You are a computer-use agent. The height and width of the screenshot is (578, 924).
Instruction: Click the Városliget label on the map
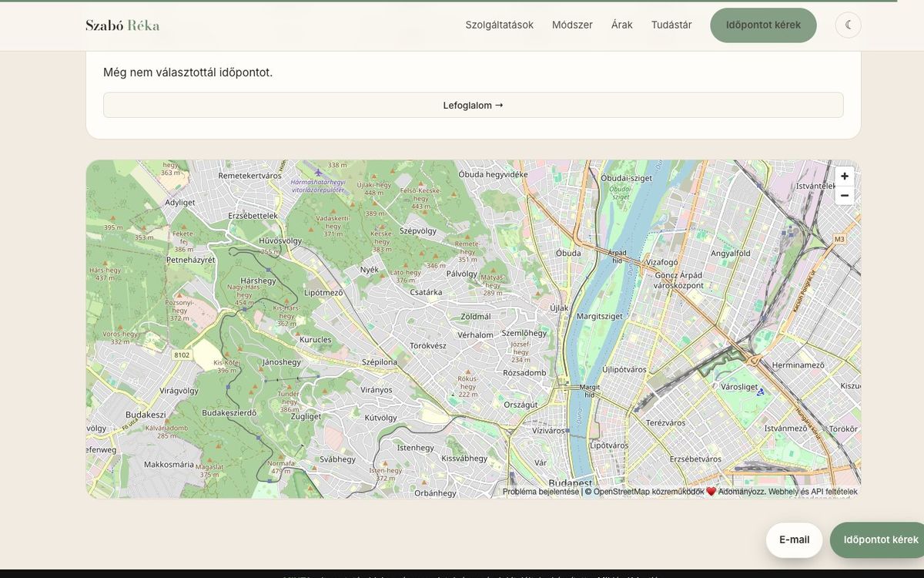tap(739, 387)
